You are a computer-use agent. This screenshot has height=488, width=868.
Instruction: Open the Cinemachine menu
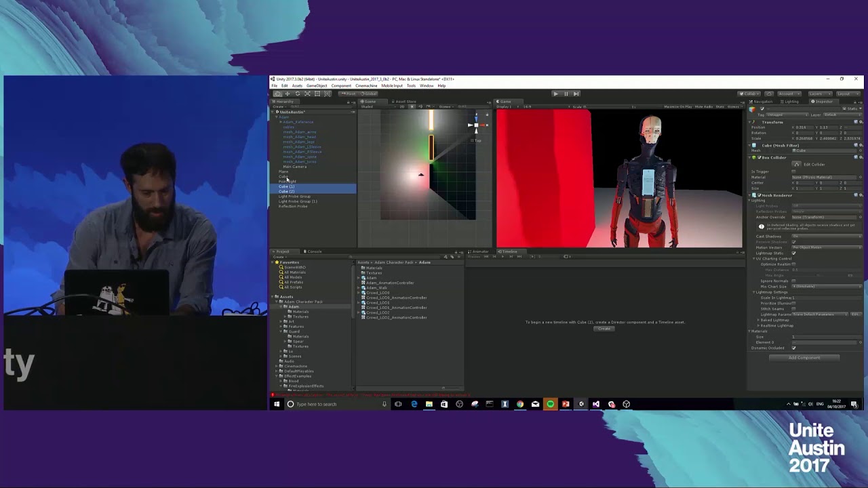click(x=366, y=85)
